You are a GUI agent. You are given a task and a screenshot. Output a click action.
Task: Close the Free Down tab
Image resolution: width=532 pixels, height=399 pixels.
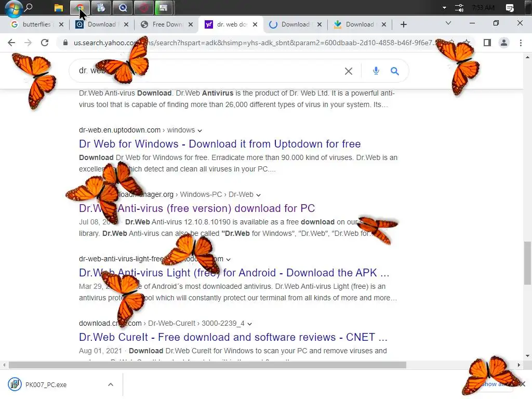pos(191,24)
